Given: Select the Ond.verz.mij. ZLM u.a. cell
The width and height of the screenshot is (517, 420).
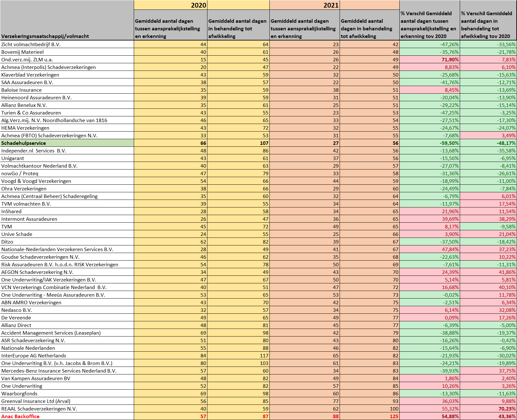Looking at the screenshot, I should pos(67,59).
